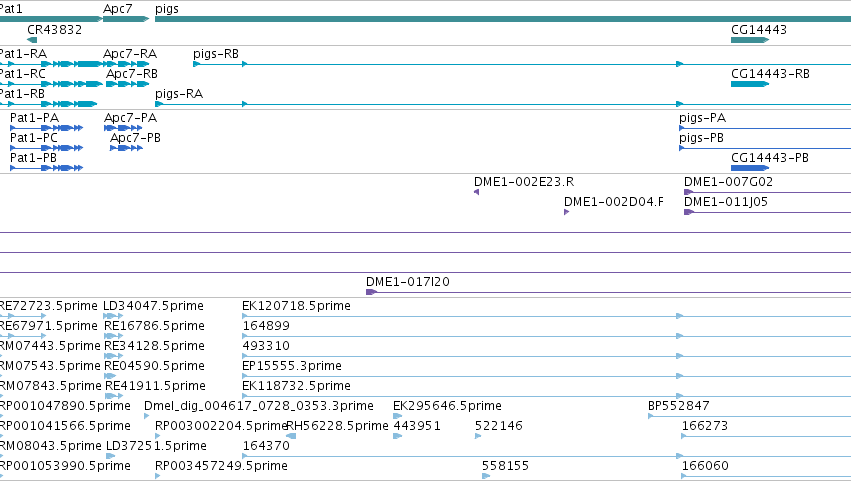Click EST RM07543.5prime label
The width and height of the screenshot is (851, 481).
[50, 366]
